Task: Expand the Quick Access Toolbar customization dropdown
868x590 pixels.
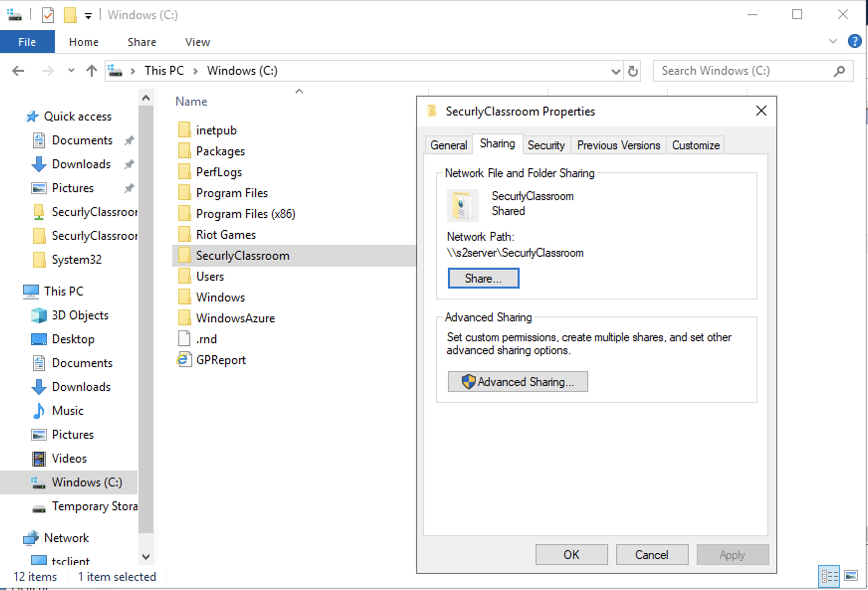Action: point(88,14)
